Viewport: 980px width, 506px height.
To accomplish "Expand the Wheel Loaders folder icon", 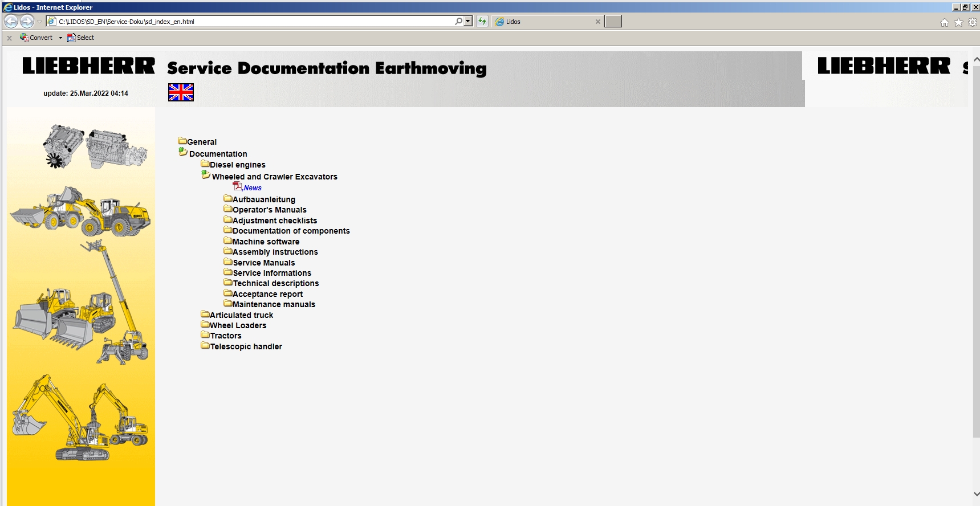I will 205,324.
